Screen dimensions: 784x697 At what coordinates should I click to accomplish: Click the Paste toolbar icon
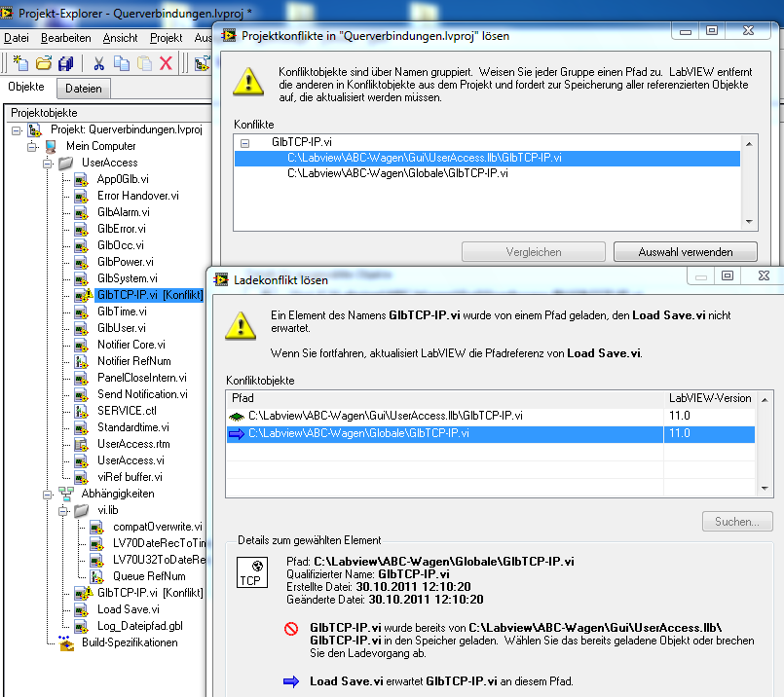(144, 63)
